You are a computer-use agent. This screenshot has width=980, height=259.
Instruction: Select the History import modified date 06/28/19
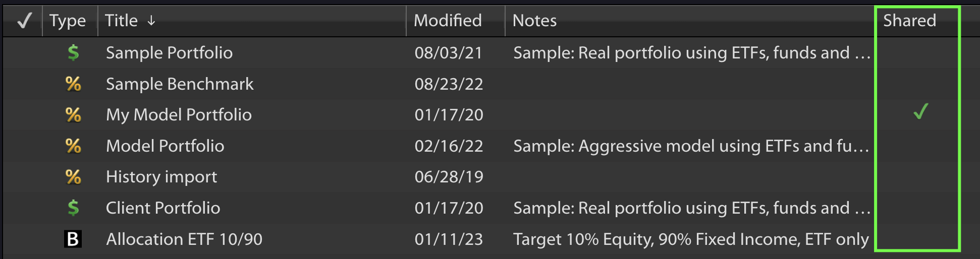coord(449,177)
